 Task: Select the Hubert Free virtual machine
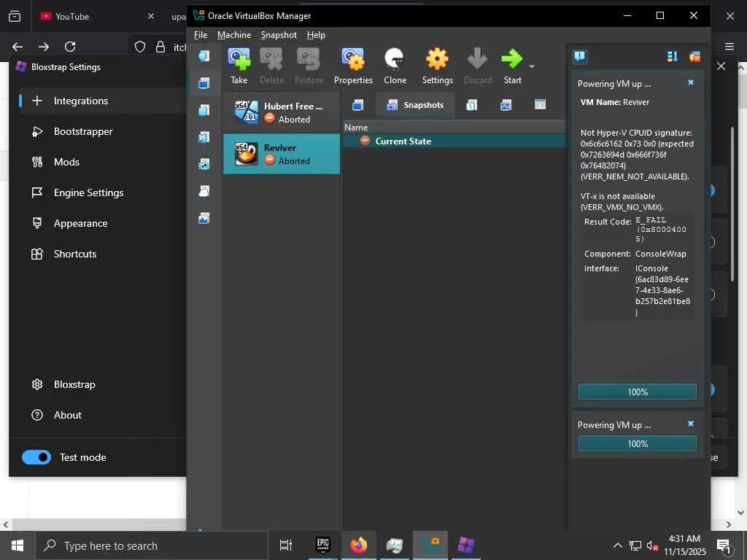click(x=282, y=112)
